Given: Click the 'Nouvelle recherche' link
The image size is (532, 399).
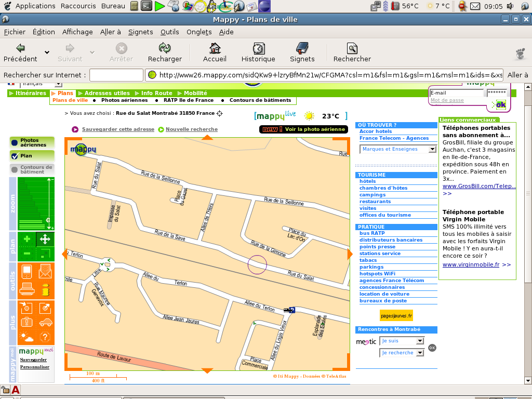Looking at the screenshot, I should (x=192, y=129).
